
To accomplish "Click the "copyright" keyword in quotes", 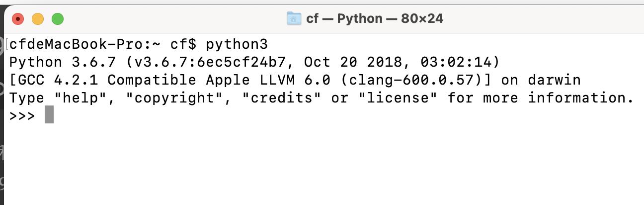I will point(175,98).
